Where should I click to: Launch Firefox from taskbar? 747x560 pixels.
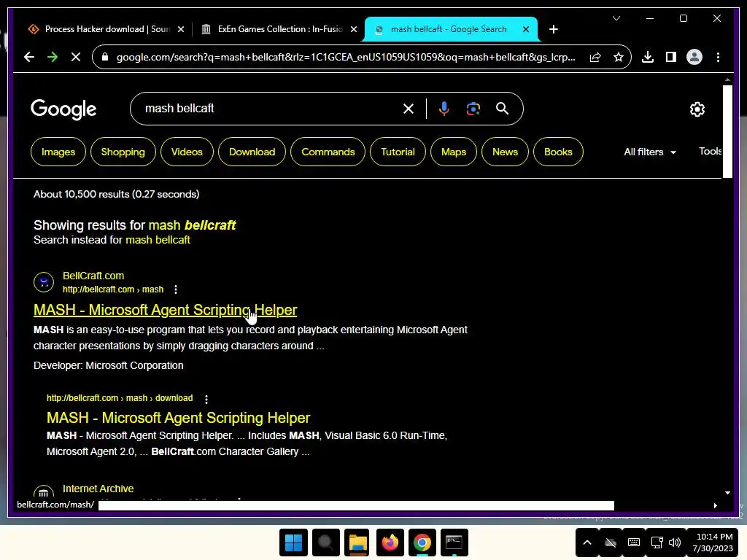[x=390, y=542]
